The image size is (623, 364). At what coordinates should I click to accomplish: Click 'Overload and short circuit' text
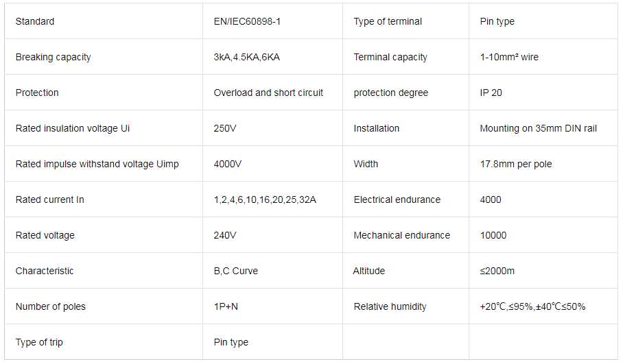[x=268, y=93]
